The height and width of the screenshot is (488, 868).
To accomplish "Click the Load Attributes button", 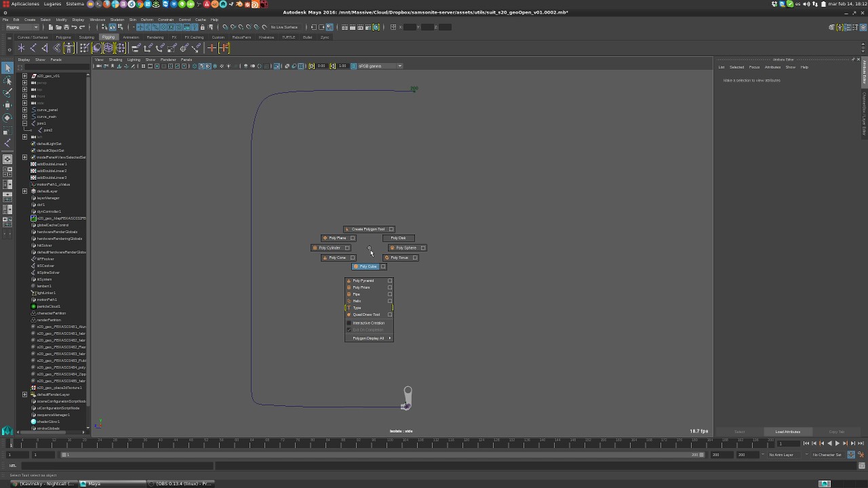I will [x=788, y=432].
